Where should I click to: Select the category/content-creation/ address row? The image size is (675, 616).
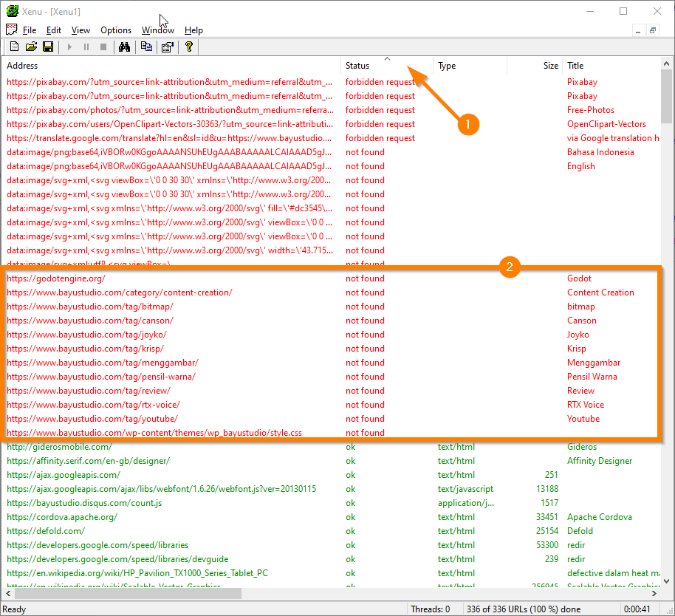click(x=332, y=292)
